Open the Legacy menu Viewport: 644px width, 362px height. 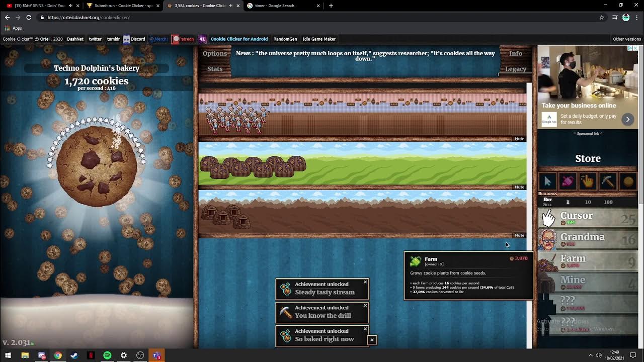pos(516,69)
